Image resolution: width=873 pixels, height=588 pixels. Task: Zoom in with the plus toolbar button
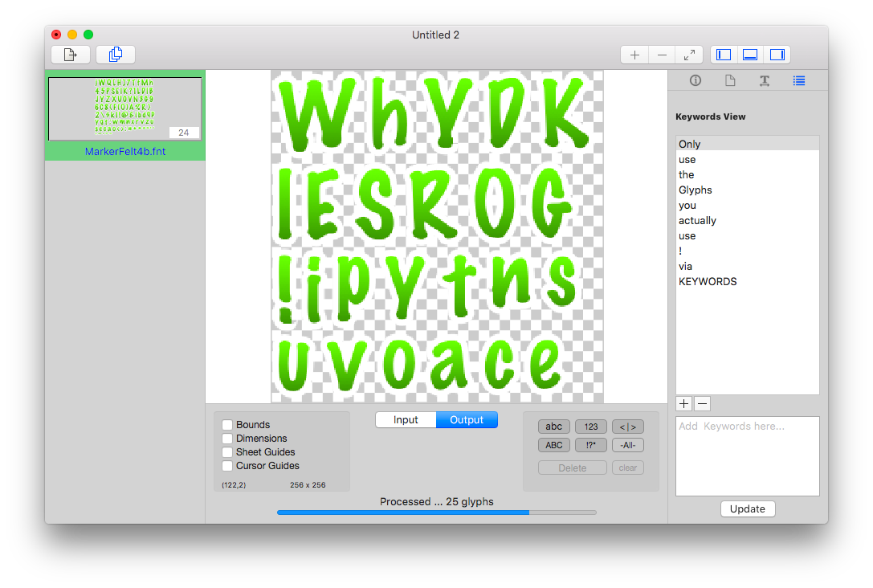[634, 55]
